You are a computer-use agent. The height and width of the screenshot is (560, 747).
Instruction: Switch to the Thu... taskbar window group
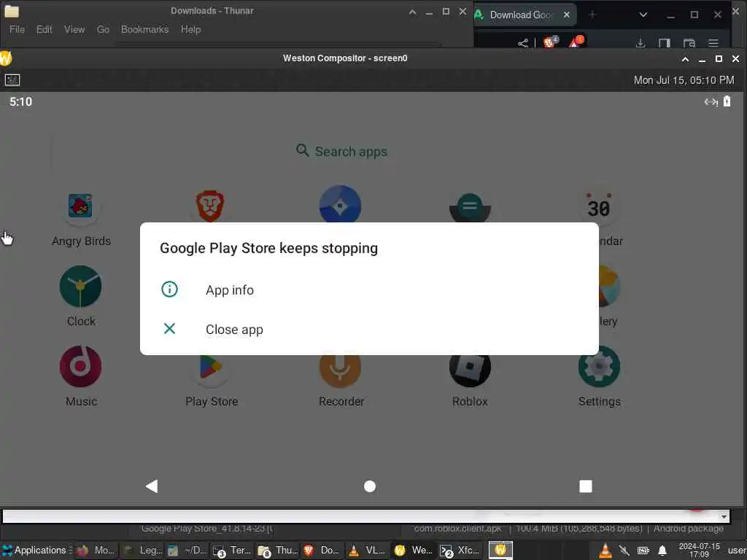coord(277,550)
